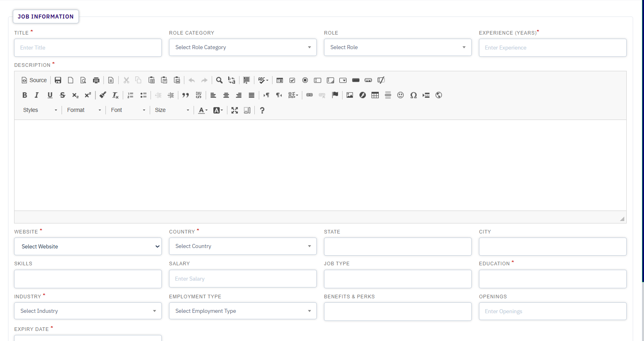Click the Print icon in editor toolbar
Image resolution: width=644 pixels, height=341 pixels.
tap(96, 80)
